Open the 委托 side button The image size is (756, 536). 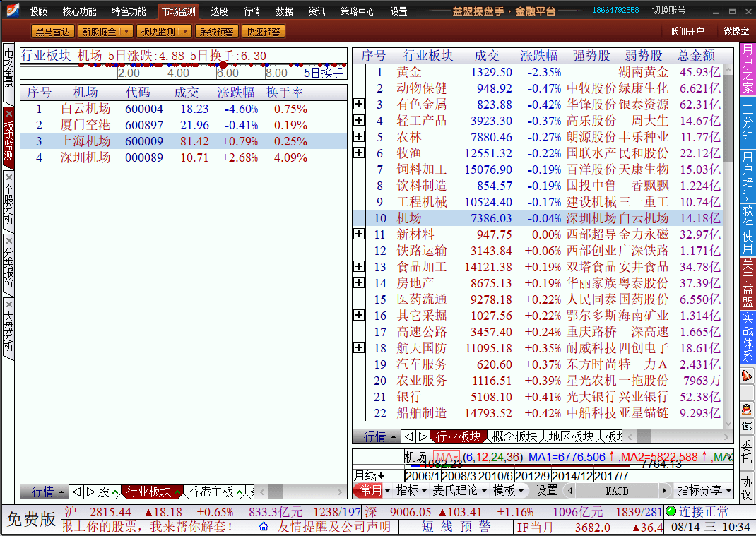pyautogui.click(x=746, y=452)
